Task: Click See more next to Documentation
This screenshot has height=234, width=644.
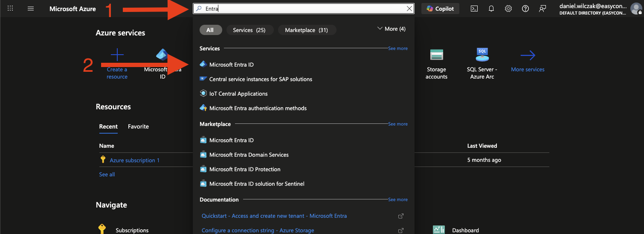Action: point(397,199)
